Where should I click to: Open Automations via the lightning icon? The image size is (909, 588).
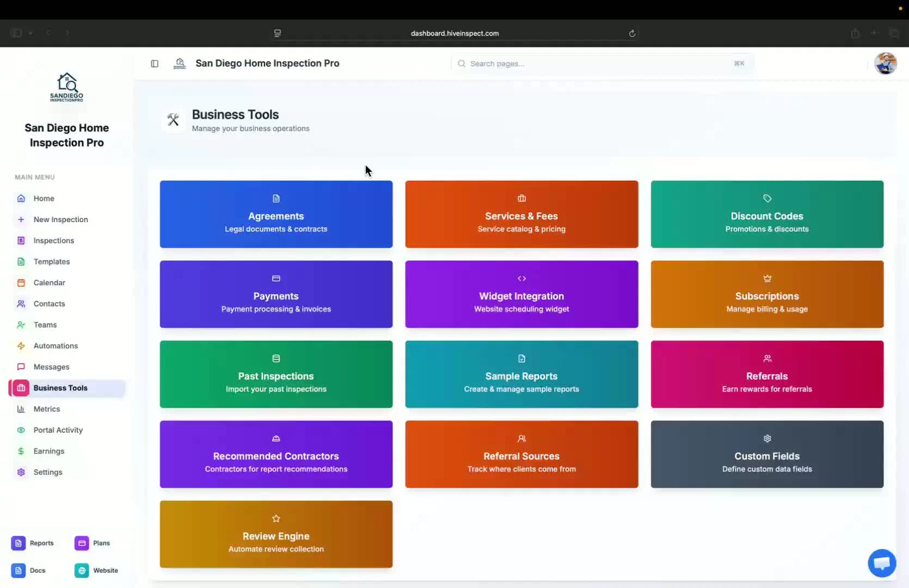coord(21,346)
